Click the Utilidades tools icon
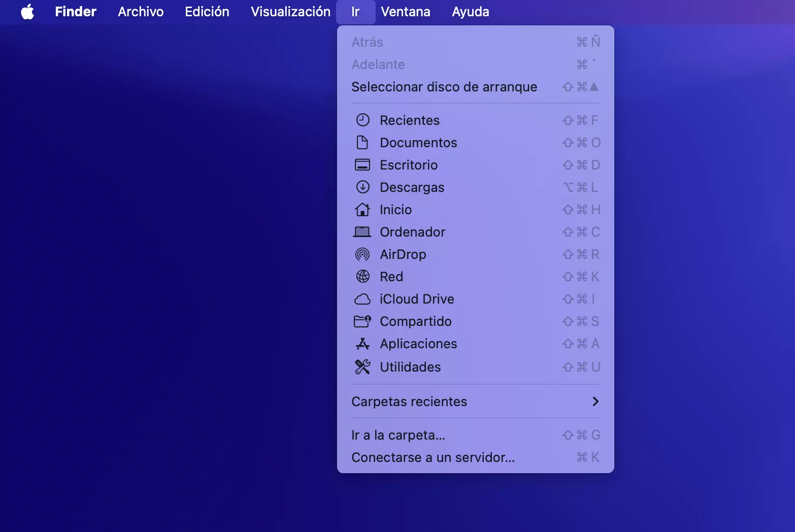 point(362,367)
